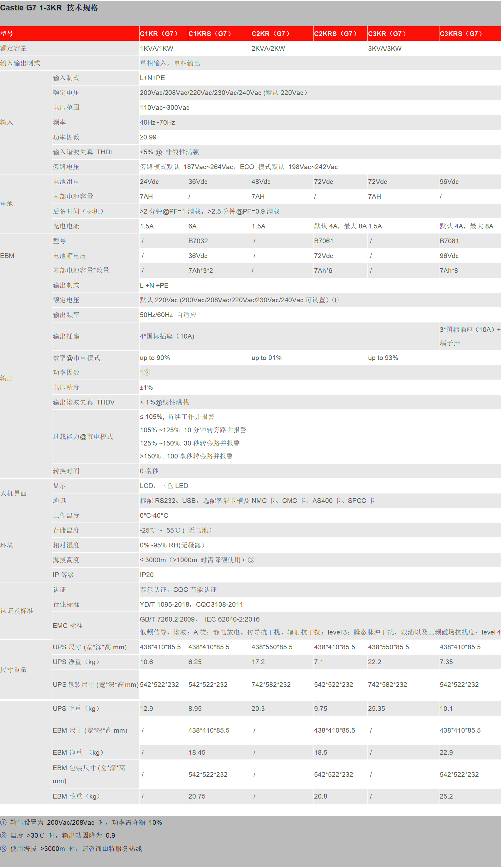501x868 pixels.
Task: Click the title "Castle G7 1-3KR 技术规格"
Action: coord(49,8)
